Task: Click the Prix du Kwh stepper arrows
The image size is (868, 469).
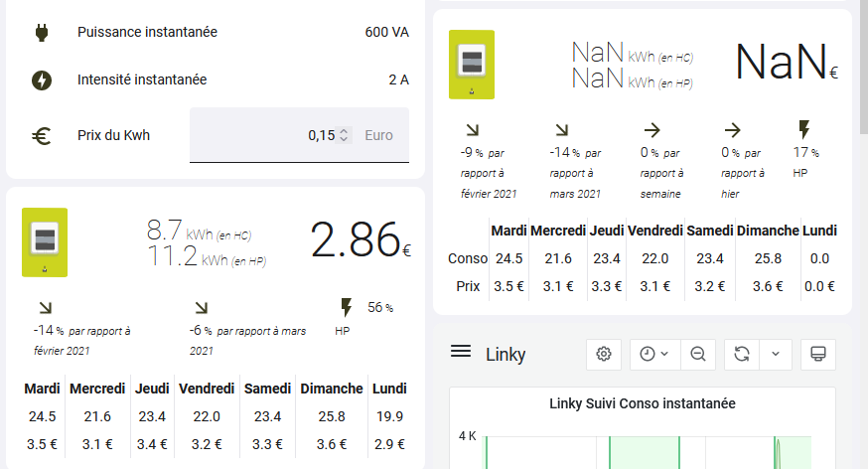Action: [x=344, y=136]
